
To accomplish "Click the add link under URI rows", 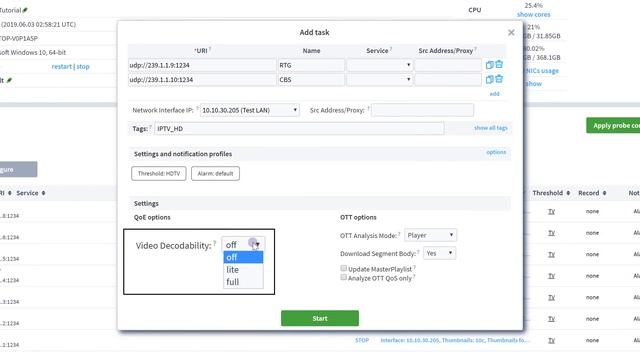I will coord(494,94).
